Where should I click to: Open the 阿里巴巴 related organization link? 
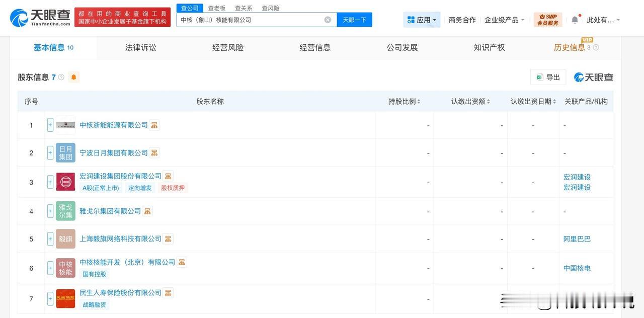(577, 239)
